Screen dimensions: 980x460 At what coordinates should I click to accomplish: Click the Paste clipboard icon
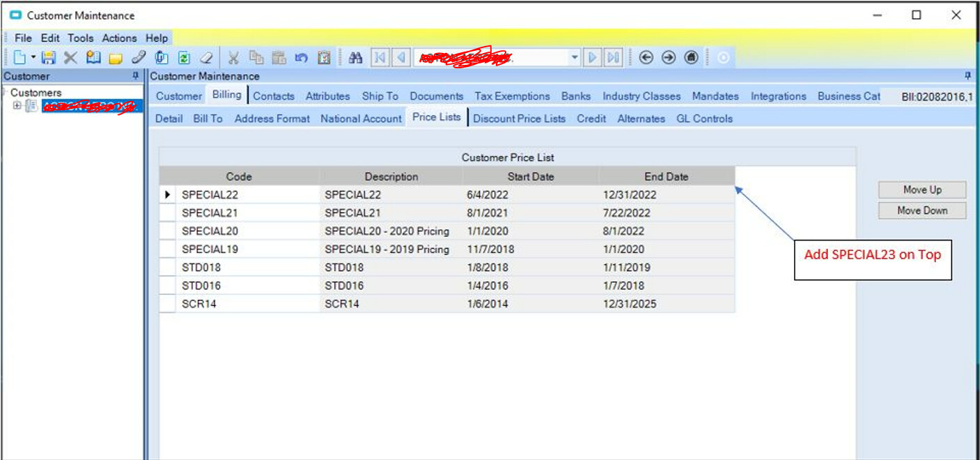(279, 58)
